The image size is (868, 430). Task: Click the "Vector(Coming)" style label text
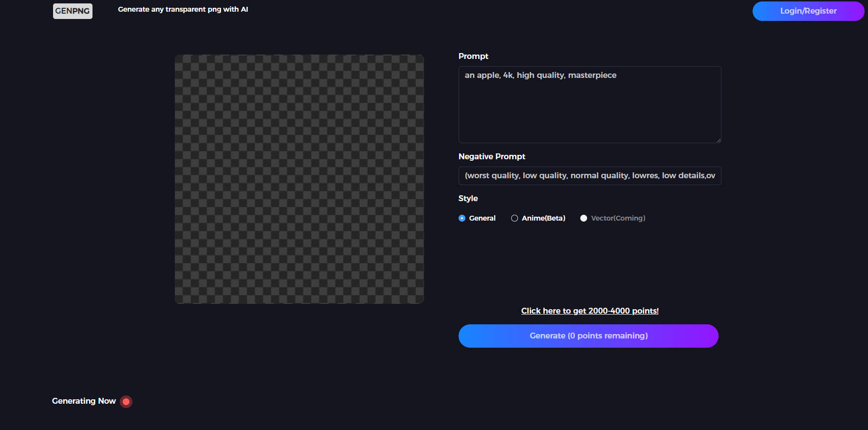[x=618, y=218]
